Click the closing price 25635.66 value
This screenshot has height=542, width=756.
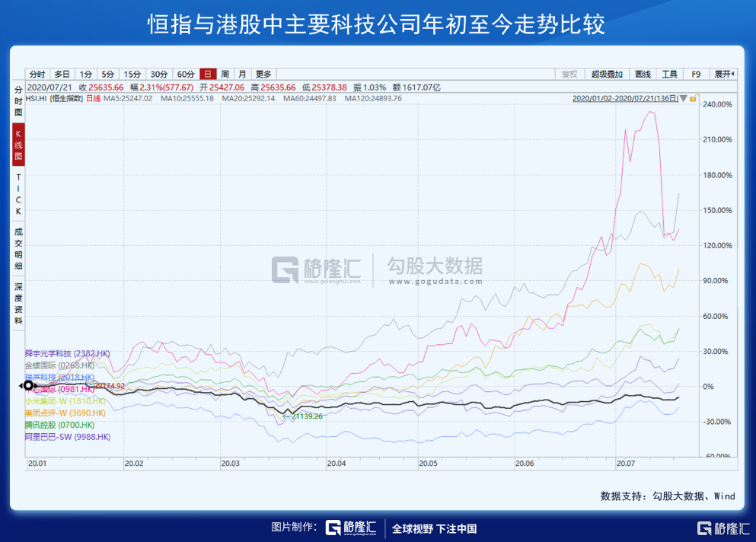pos(106,88)
